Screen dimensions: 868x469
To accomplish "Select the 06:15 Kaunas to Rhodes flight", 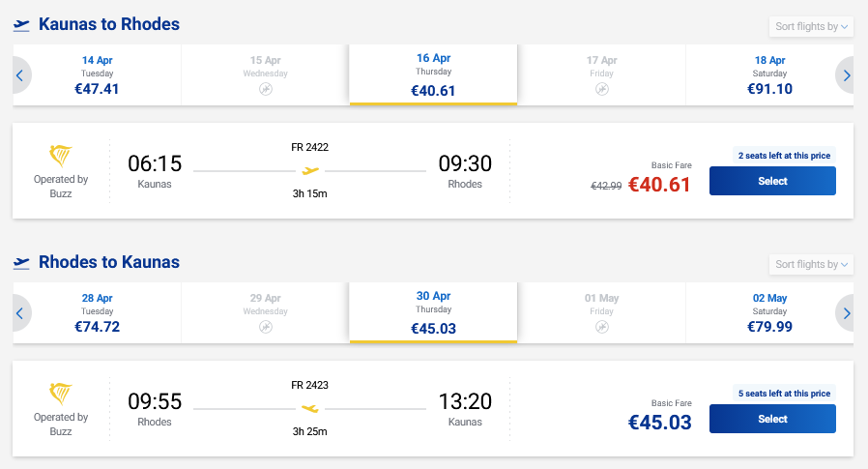I will tap(771, 181).
